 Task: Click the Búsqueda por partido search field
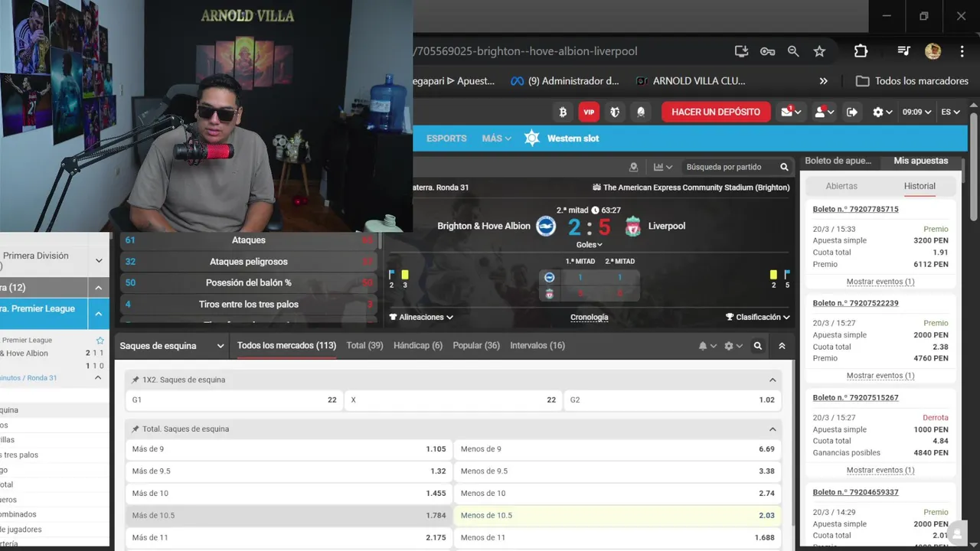click(724, 167)
